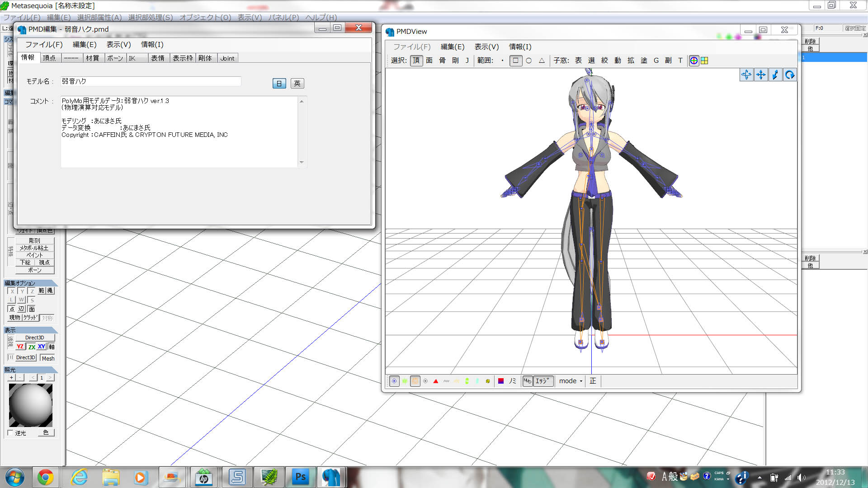The width and height of the screenshot is (868, 488).
Task: Click the モデル名 input field
Action: (x=151, y=81)
